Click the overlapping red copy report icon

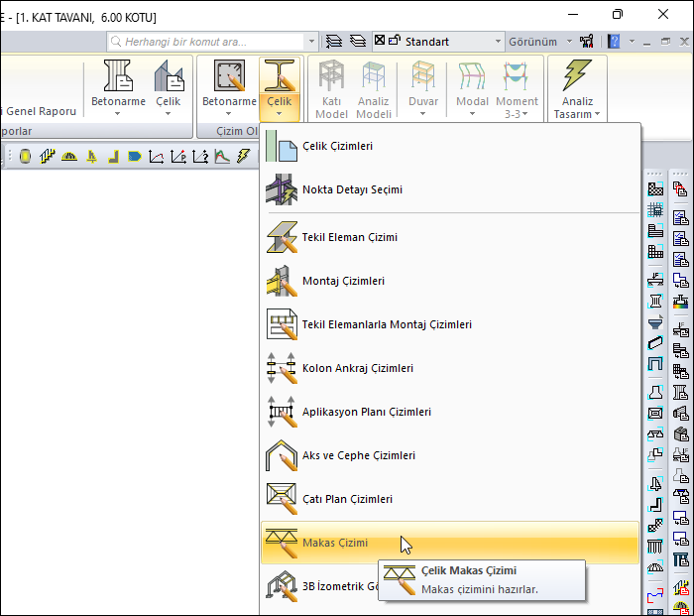tap(680, 189)
